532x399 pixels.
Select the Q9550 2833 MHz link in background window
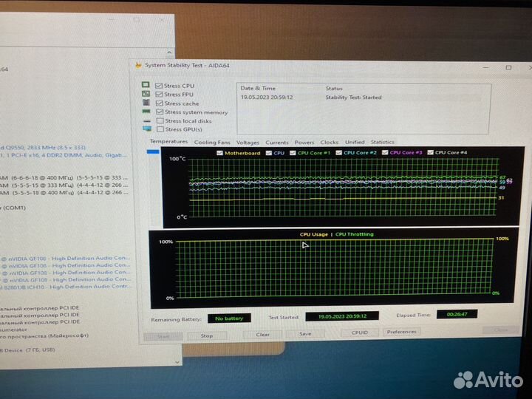[43, 147]
